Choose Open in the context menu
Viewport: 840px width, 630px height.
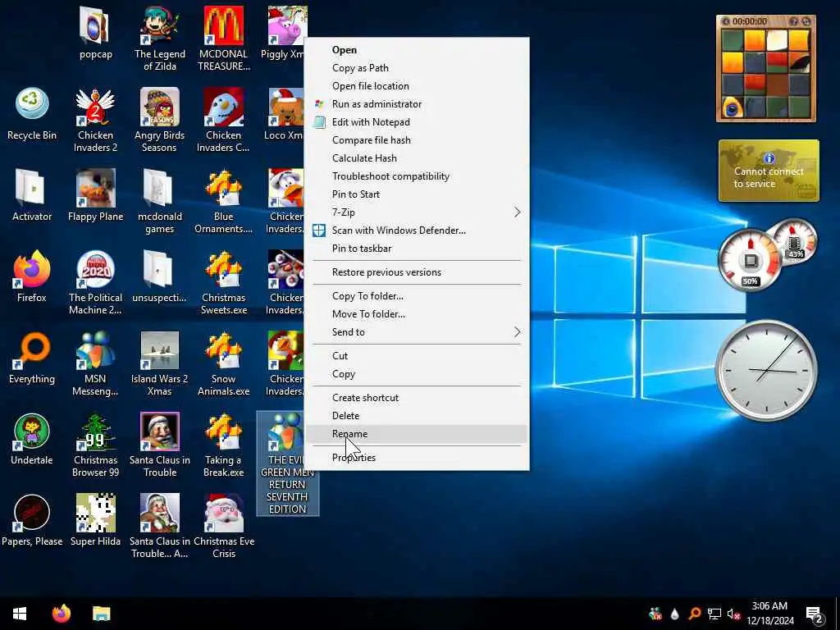click(x=417, y=50)
